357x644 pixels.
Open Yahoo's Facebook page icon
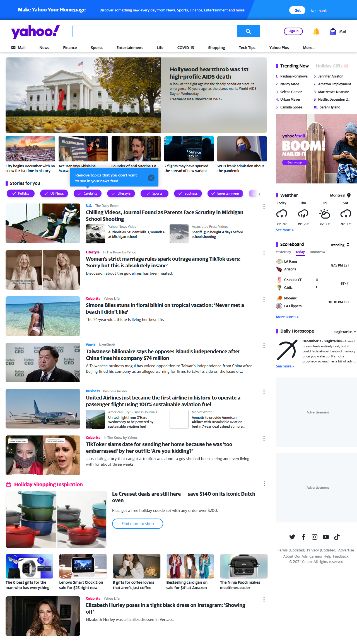pos(303,537)
